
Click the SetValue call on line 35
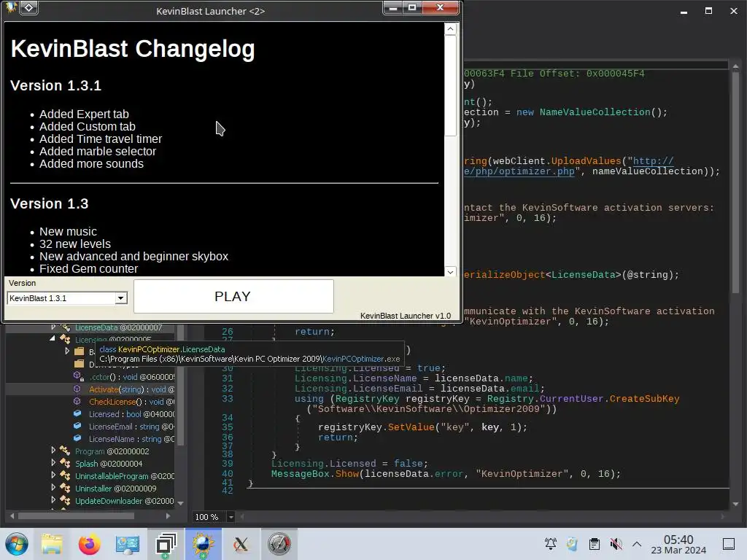point(411,427)
